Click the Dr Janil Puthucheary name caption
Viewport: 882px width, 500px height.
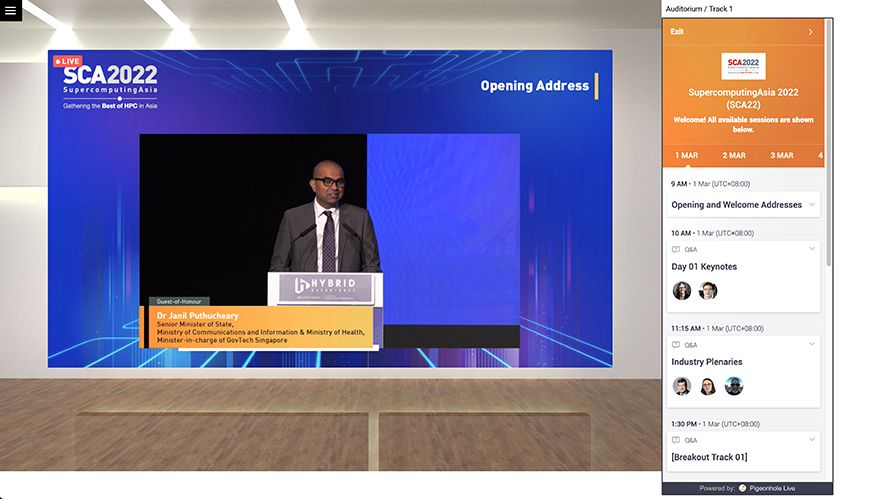pyautogui.click(x=197, y=316)
